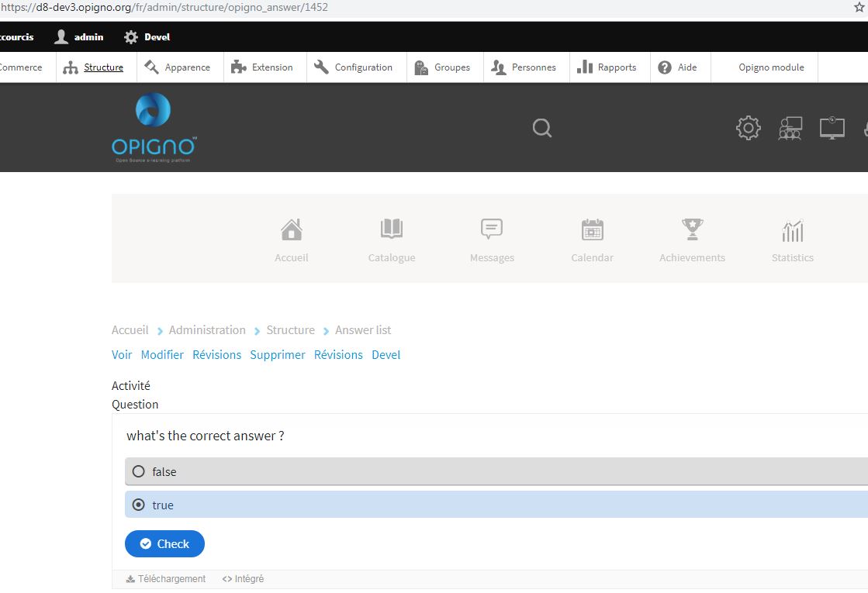Select the 'false' answer option

pyautogui.click(x=140, y=471)
